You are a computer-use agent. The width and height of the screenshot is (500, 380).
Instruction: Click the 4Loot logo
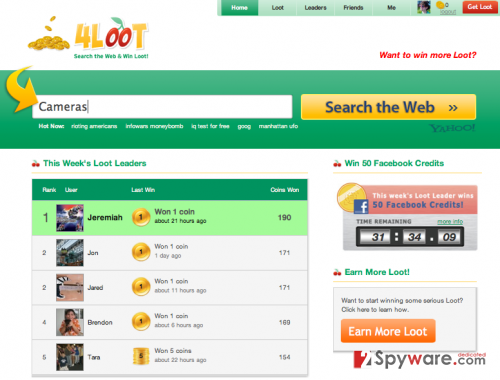click(x=89, y=38)
